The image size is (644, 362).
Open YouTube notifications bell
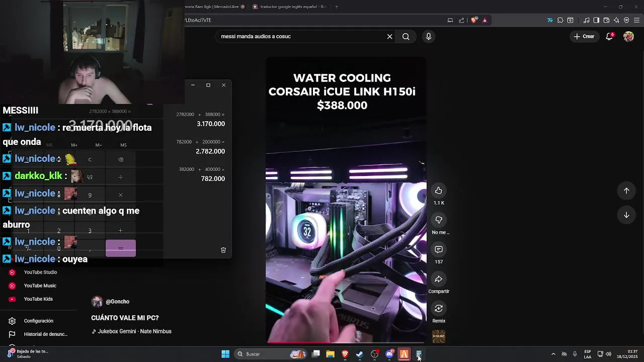coord(609,36)
